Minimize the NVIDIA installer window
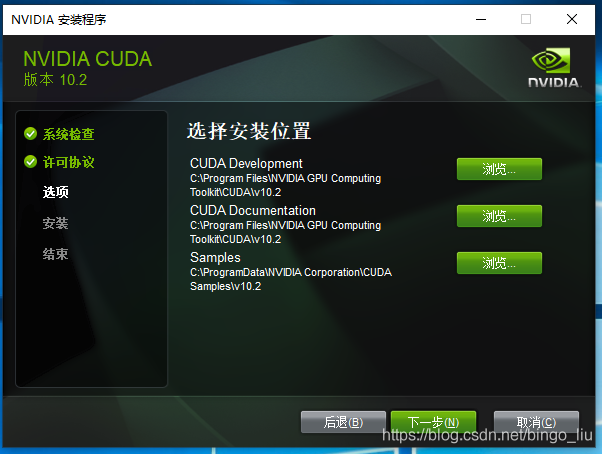 [x=481, y=19]
